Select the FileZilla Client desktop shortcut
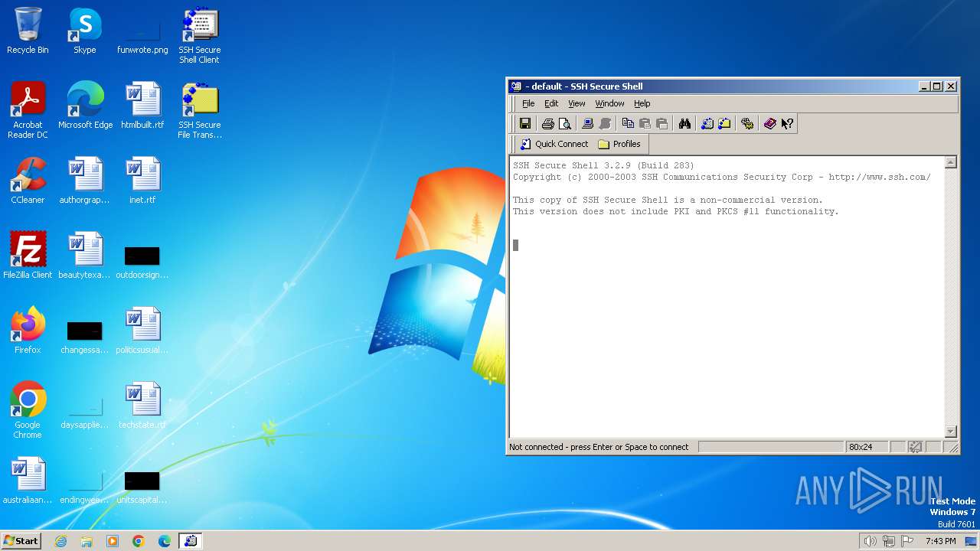980x551 pixels. pyautogui.click(x=28, y=256)
